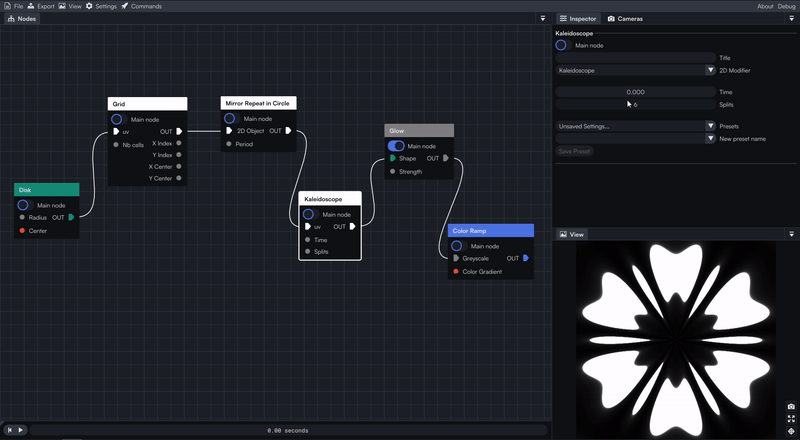
Task: Open the View menu in top bar
Action: [70, 6]
